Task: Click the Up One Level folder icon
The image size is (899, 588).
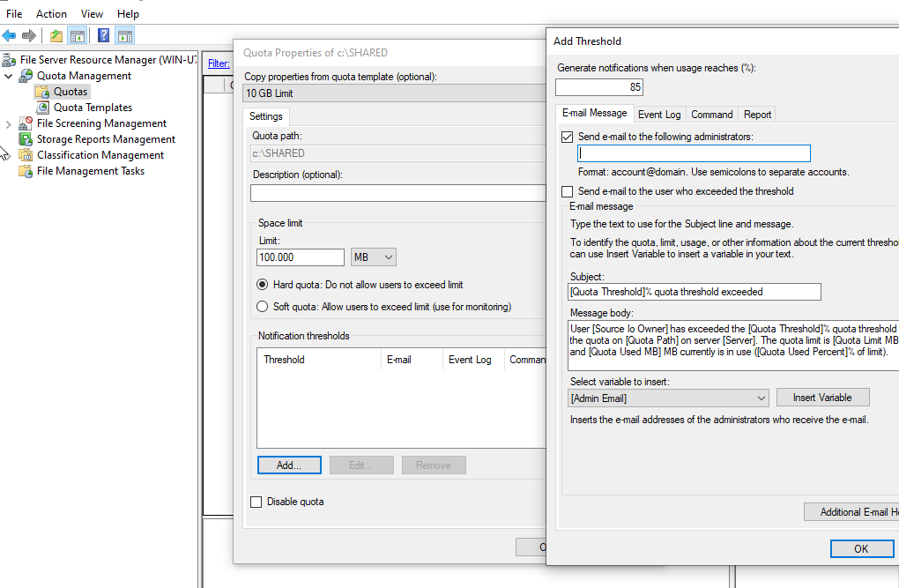Action: pyautogui.click(x=56, y=36)
